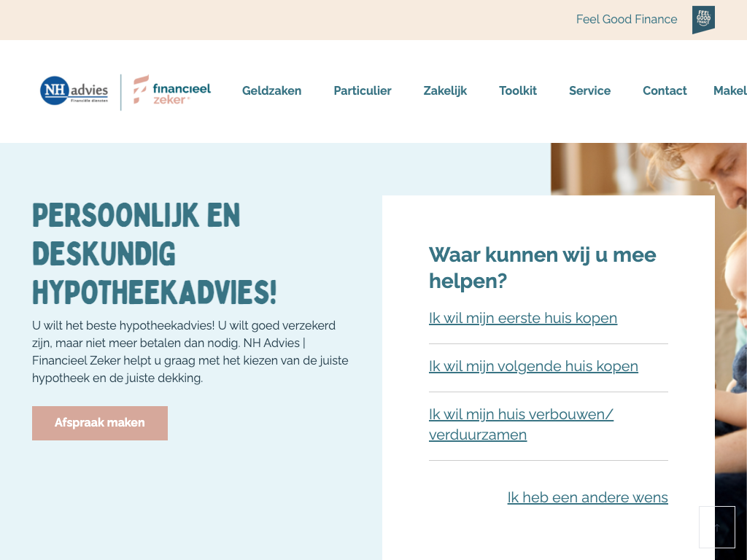Image resolution: width=747 pixels, height=560 pixels.
Task: Click the 'Persoonlijk en deskundig hypotheekadvies!' headline
Action: point(155,254)
